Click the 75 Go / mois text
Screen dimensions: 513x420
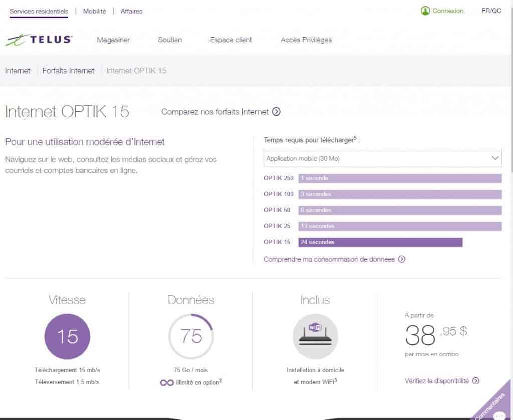pos(191,370)
